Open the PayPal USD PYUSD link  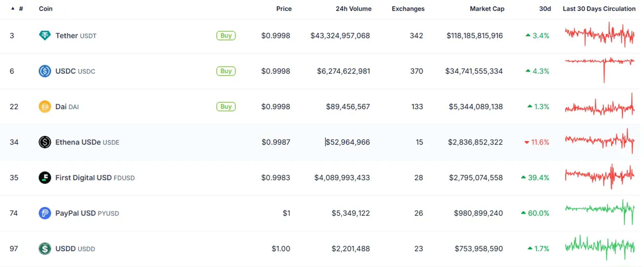[87, 213]
